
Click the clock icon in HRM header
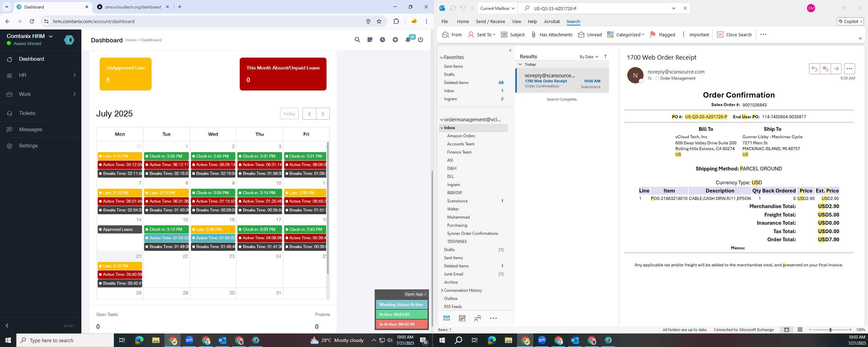click(x=382, y=40)
